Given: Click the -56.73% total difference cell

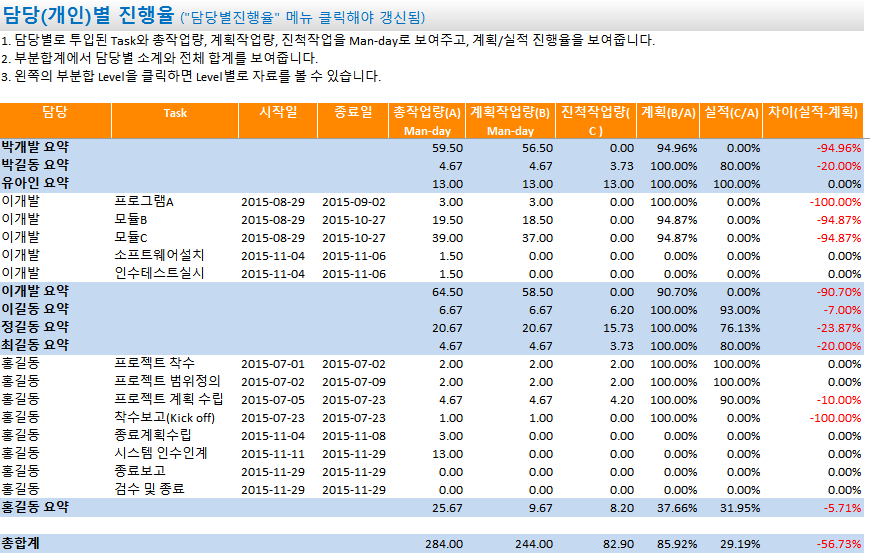Looking at the screenshot, I should tap(839, 544).
